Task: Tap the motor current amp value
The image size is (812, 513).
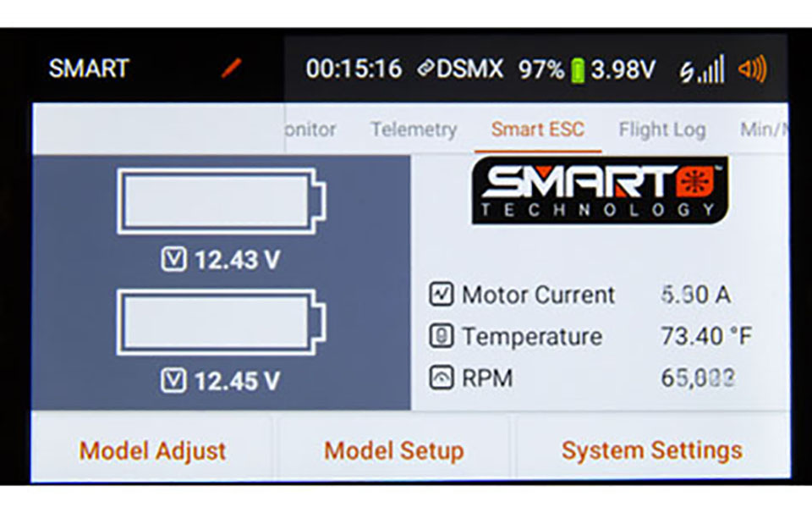Action: [696, 295]
